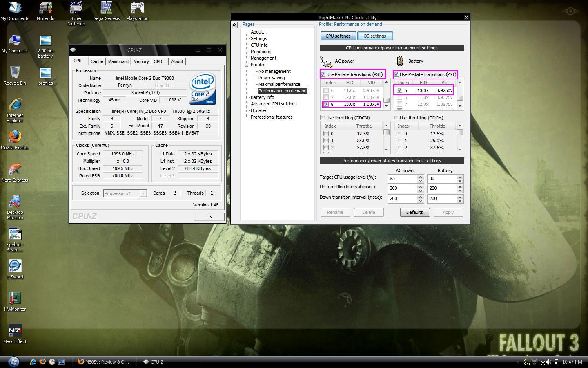
Task: Open Firefox quick launch icon
Action: (42, 361)
